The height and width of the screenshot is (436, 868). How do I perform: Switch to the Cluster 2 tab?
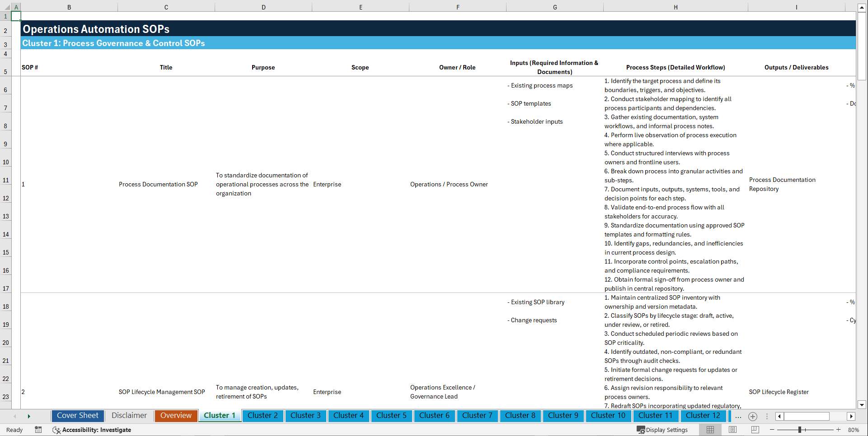click(263, 416)
